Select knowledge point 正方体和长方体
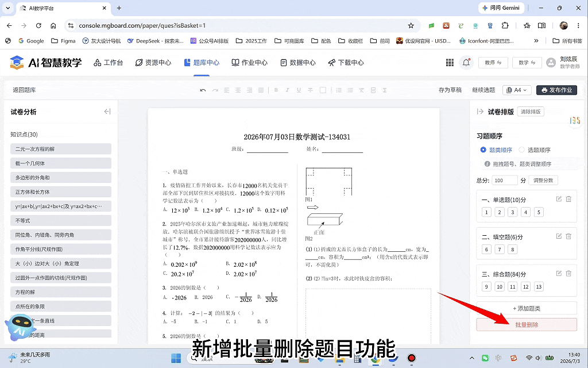The height and width of the screenshot is (368, 588). [61, 192]
